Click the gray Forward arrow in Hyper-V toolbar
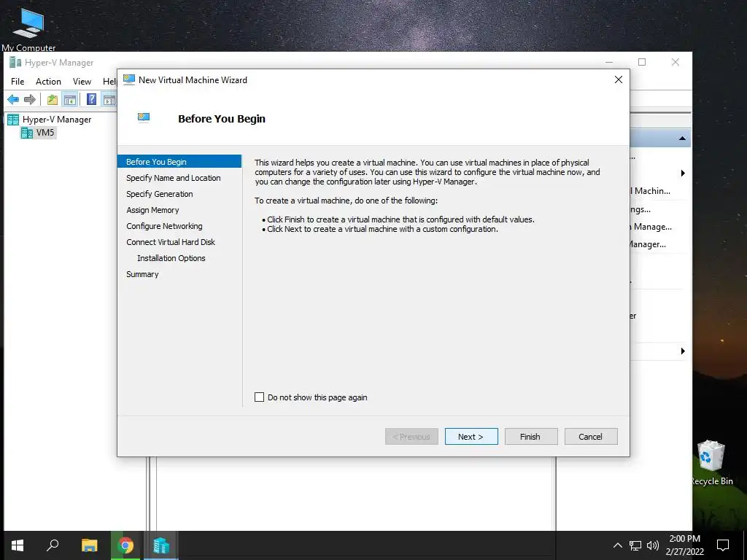 click(29, 99)
